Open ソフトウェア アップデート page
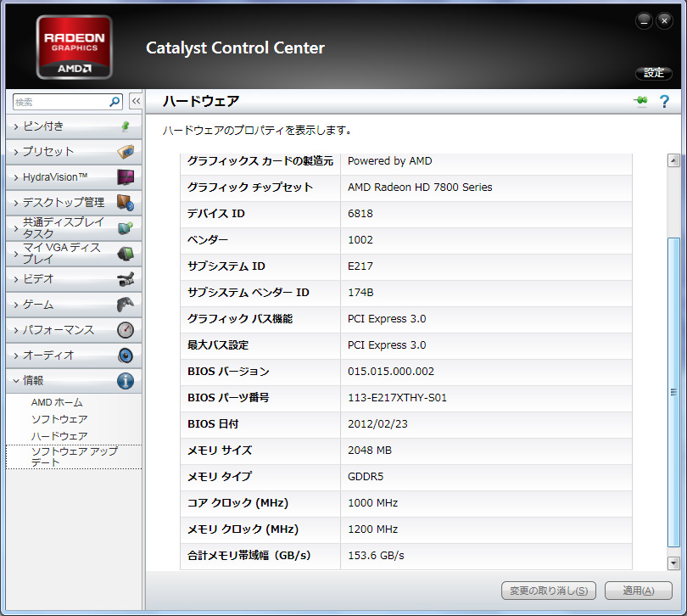 74,456
